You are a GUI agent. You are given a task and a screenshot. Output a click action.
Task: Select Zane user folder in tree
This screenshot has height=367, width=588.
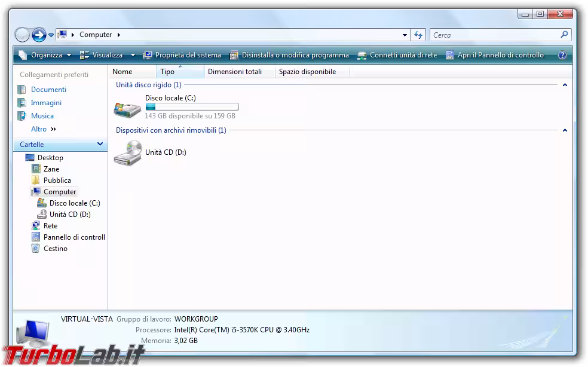point(51,169)
